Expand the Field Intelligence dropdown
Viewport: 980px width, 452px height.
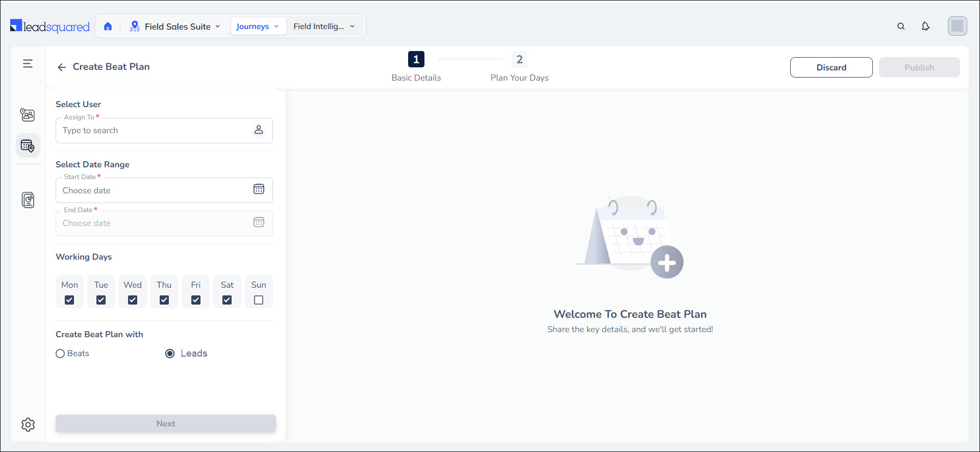click(x=324, y=27)
